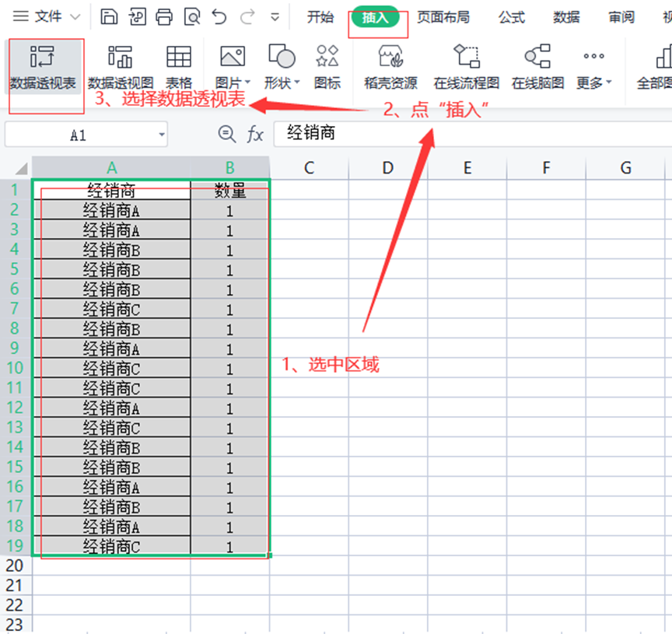
Task: Select column B header
Action: click(x=230, y=167)
